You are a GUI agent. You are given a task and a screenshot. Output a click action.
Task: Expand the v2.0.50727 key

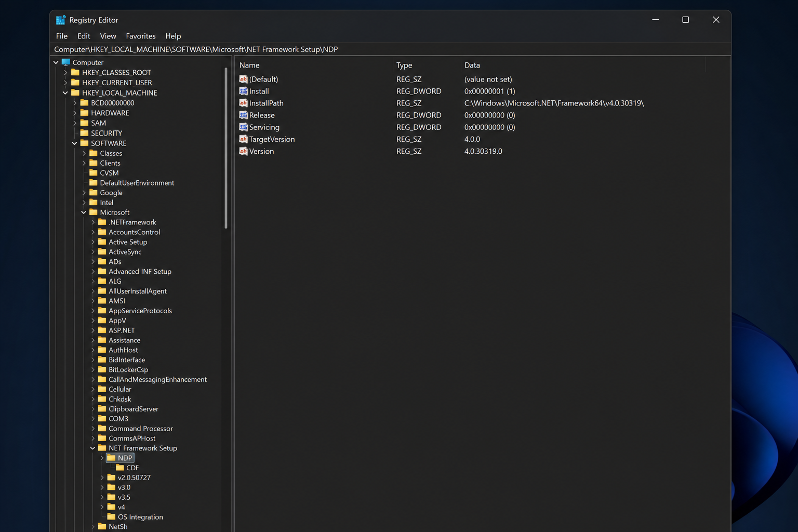click(x=102, y=477)
